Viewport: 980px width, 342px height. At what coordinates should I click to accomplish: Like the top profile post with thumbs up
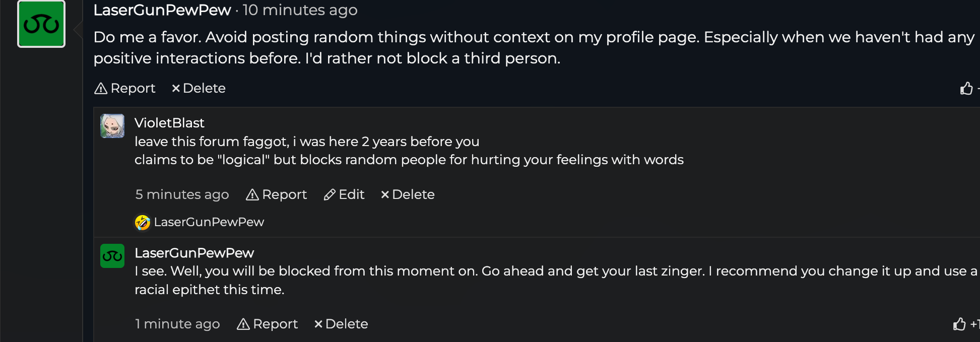pos(966,88)
